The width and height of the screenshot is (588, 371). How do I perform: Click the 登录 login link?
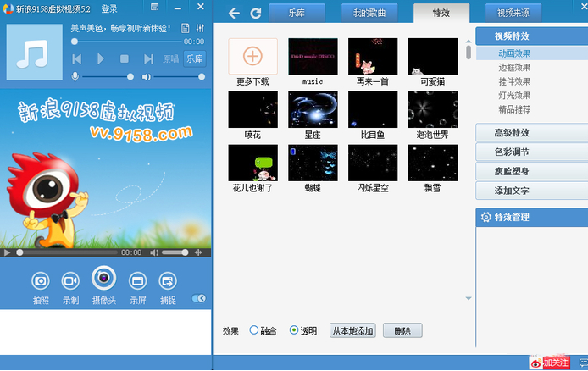click(109, 8)
